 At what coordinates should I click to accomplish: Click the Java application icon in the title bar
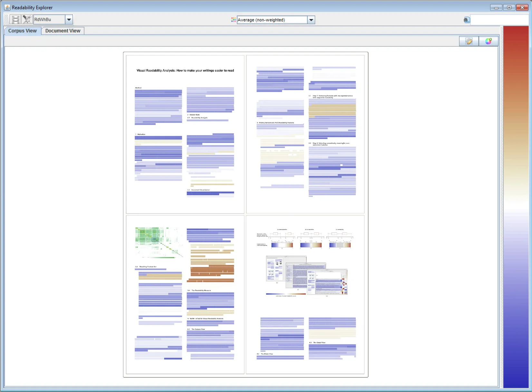coord(7,7)
